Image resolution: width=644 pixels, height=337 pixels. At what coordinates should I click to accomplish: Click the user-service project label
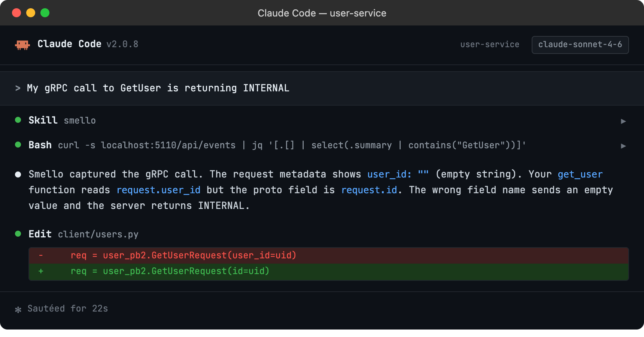pos(490,45)
